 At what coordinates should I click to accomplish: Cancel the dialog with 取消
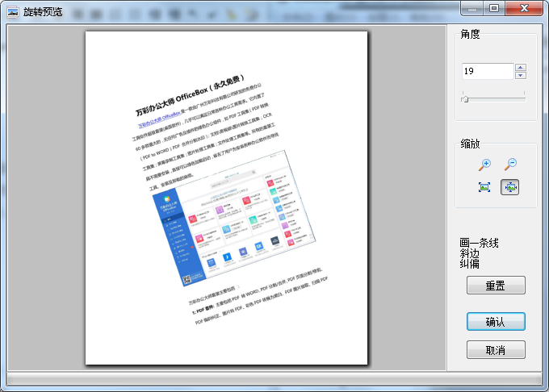(x=496, y=350)
